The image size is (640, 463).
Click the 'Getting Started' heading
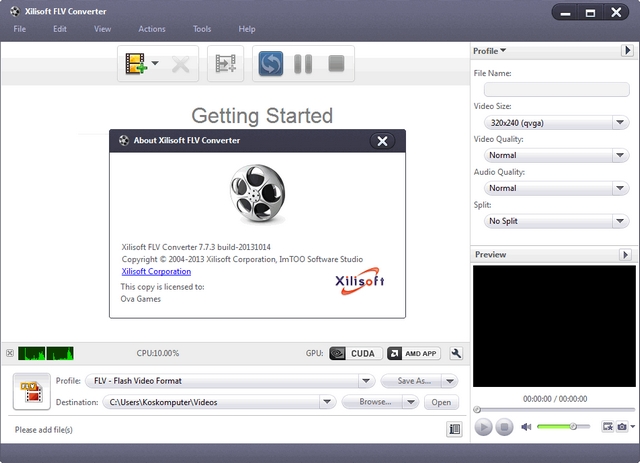pos(262,116)
